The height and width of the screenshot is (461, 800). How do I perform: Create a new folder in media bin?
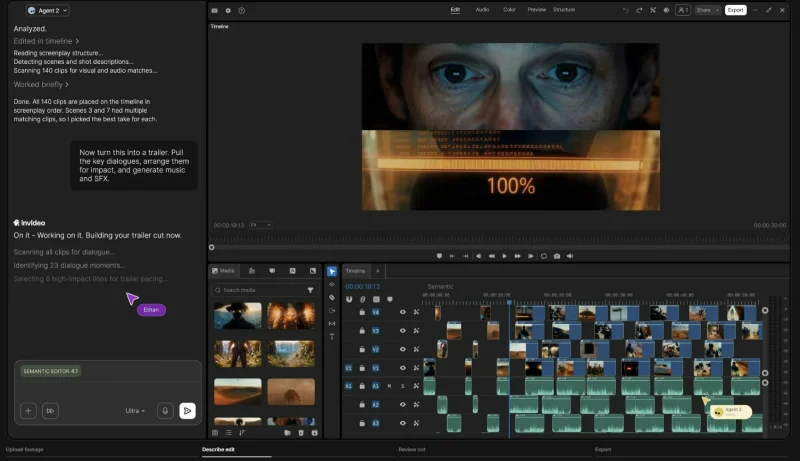tap(287, 432)
